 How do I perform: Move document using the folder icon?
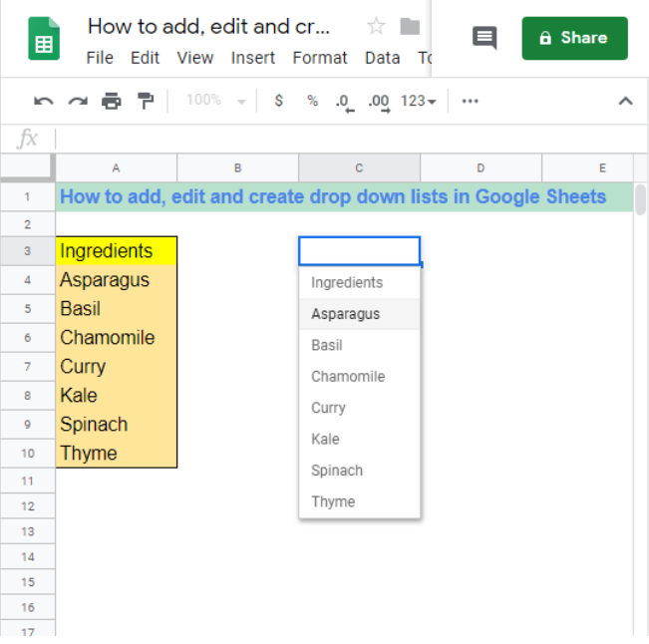tap(410, 27)
